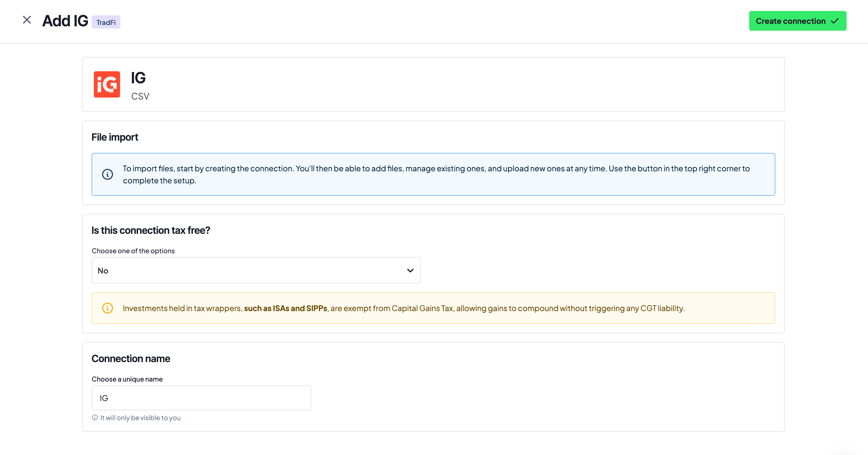868x455 pixels.
Task: Click the Connection name input field
Action: (x=201, y=398)
